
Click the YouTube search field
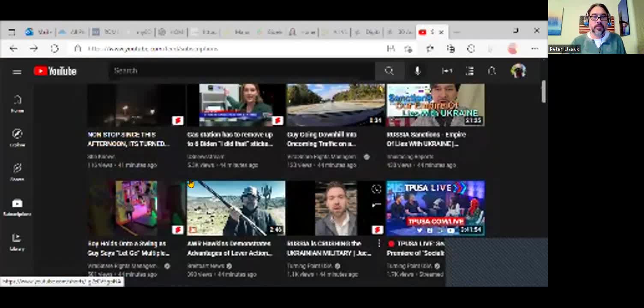(242, 71)
